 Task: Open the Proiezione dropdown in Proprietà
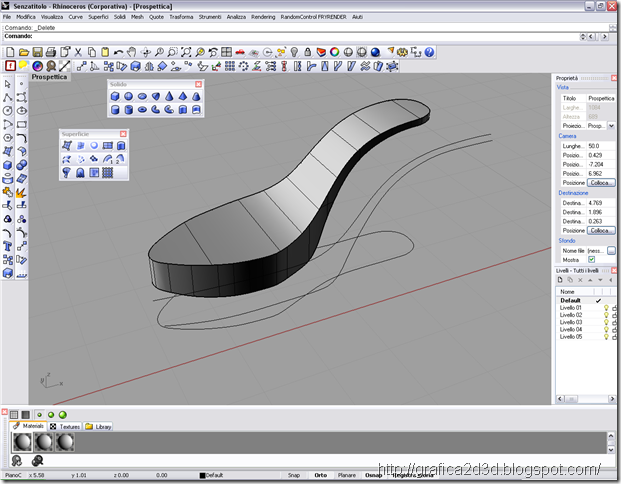point(611,126)
